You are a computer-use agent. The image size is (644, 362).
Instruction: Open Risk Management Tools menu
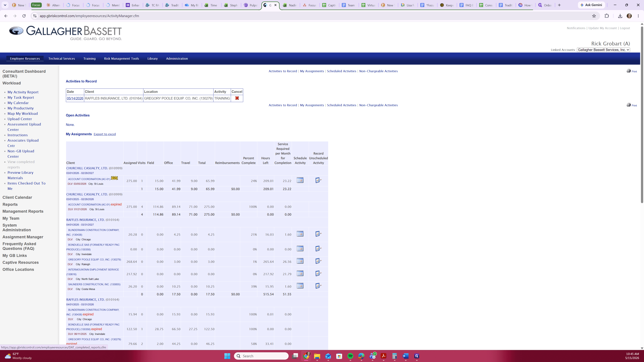point(121,58)
